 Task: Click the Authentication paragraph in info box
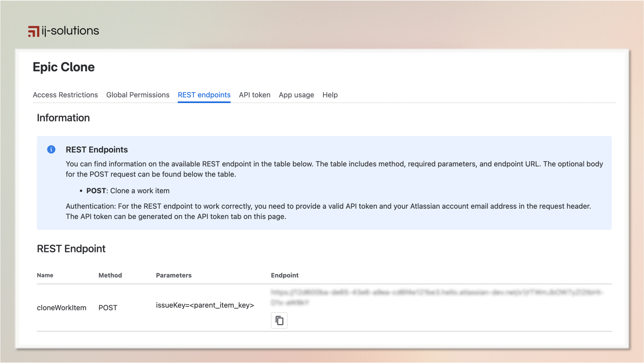(328, 211)
